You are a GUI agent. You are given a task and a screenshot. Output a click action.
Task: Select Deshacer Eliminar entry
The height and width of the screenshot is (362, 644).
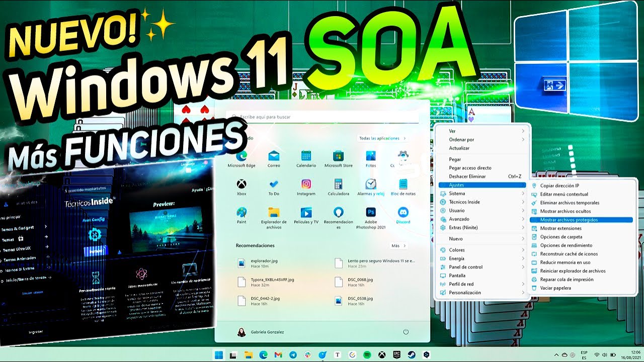coord(482,176)
